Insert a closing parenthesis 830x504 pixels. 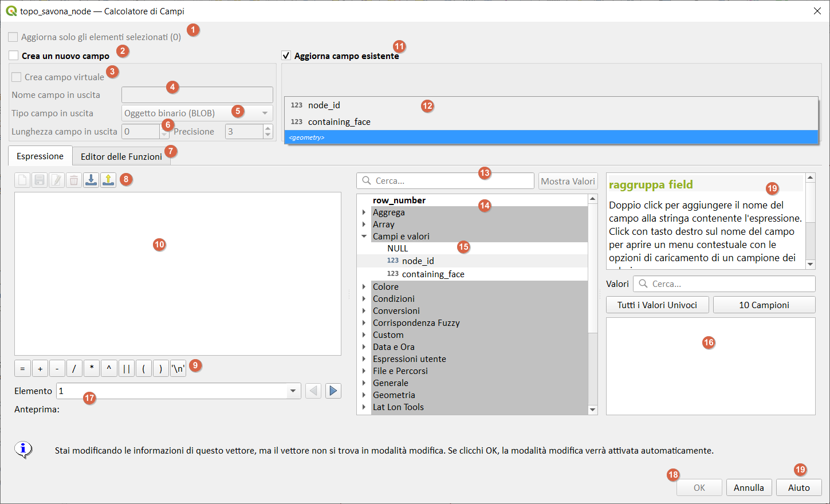pyautogui.click(x=161, y=368)
